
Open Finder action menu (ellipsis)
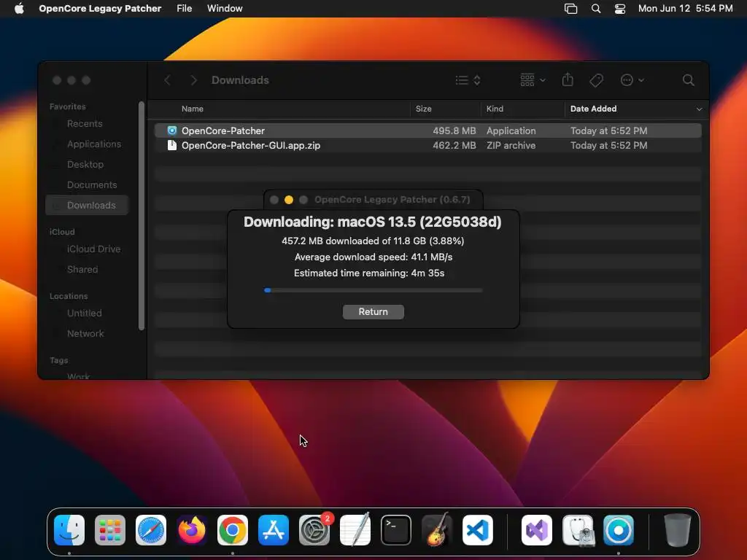tap(632, 80)
